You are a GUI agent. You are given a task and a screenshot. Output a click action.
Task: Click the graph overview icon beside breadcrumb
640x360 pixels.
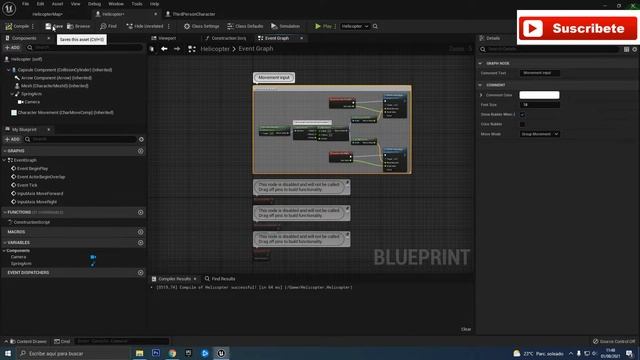pyautogui.click(x=191, y=49)
